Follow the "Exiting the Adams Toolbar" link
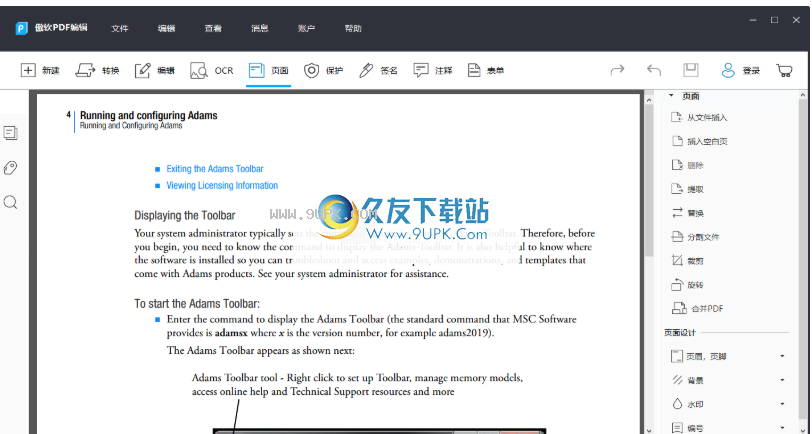Image resolution: width=812 pixels, height=434 pixels. (x=215, y=169)
